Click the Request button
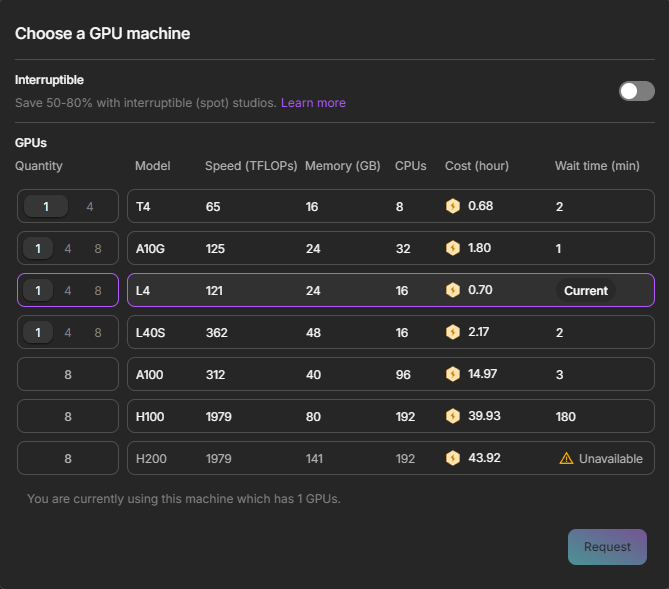Image resolution: width=669 pixels, height=589 pixels. point(607,547)
